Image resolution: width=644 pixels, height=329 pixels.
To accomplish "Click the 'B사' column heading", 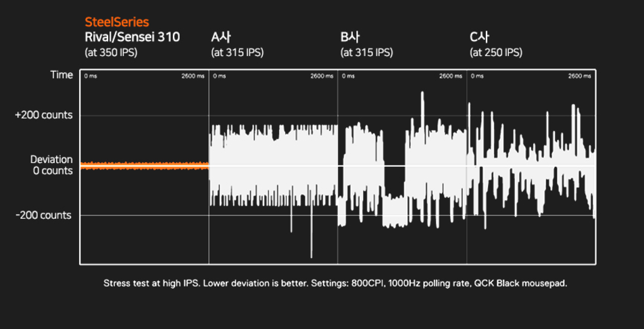I will click(x=350, y=37).
